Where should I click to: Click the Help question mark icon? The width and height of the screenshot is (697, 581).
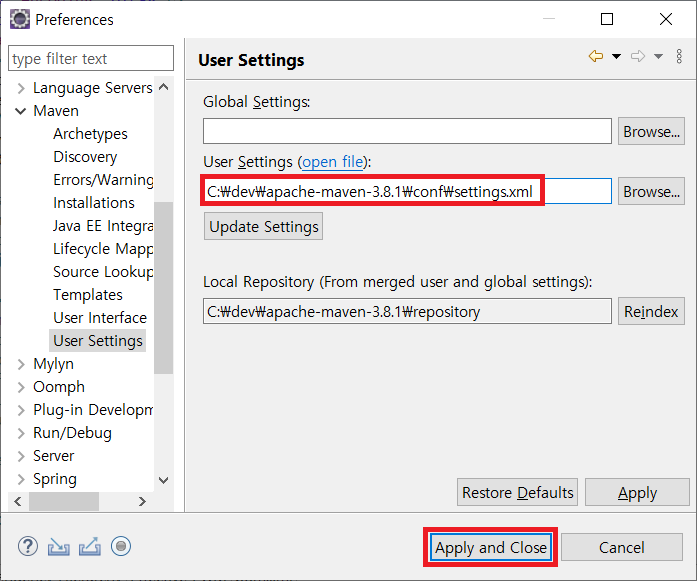point(28,546)
